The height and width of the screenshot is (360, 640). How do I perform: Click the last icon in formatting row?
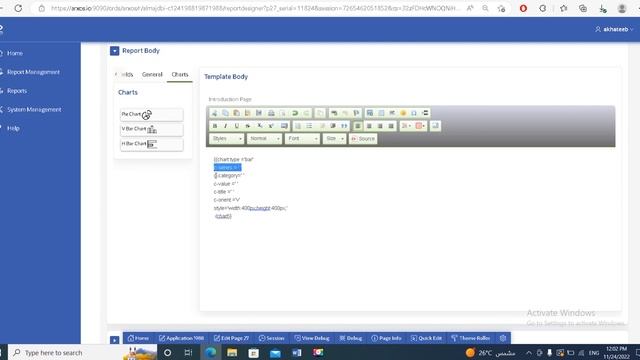[435, 126]
